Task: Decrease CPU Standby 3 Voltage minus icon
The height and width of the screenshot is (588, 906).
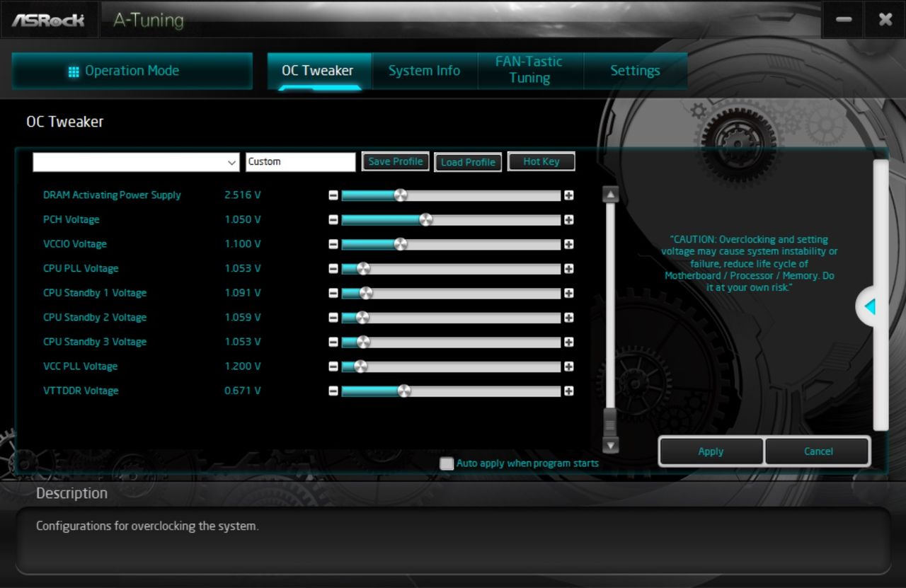Action: point(333,342)
